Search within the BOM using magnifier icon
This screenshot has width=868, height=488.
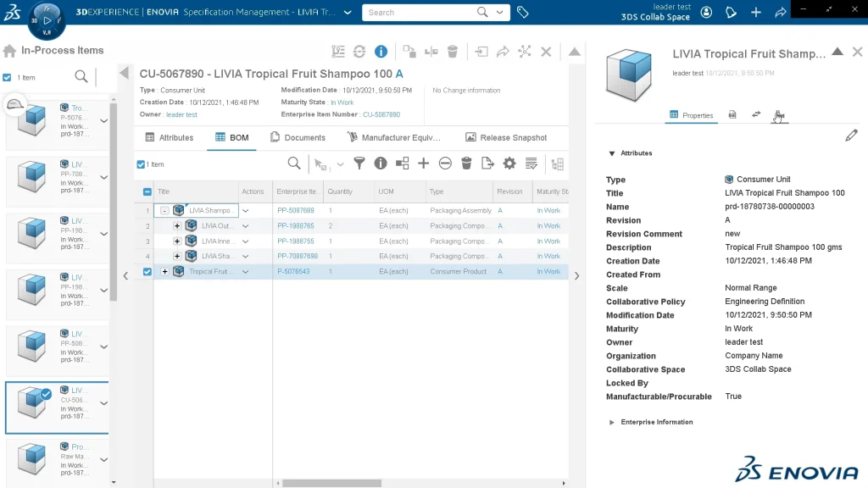(293, 164)
